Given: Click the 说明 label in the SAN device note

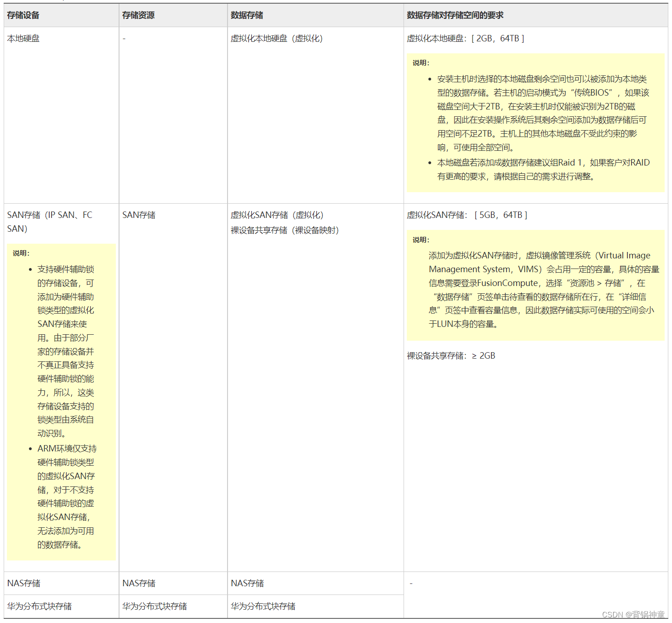Looking at the screenshot, I should [21, 253].
